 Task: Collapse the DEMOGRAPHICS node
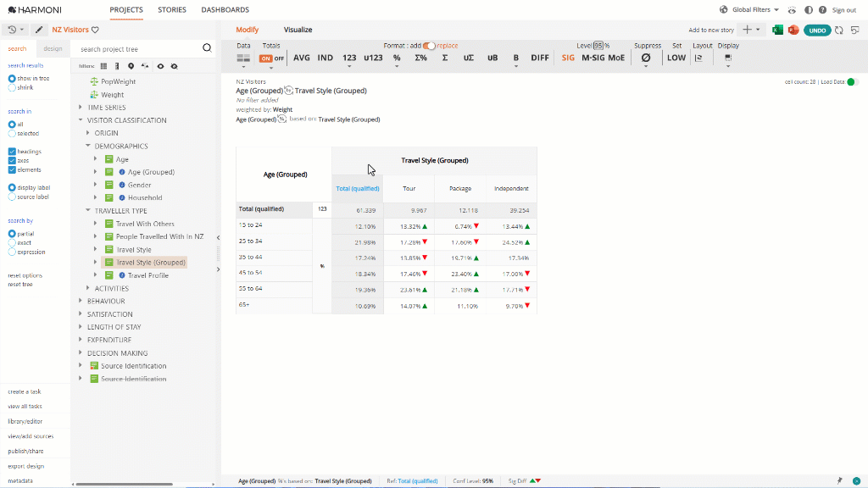coord(88,146)
